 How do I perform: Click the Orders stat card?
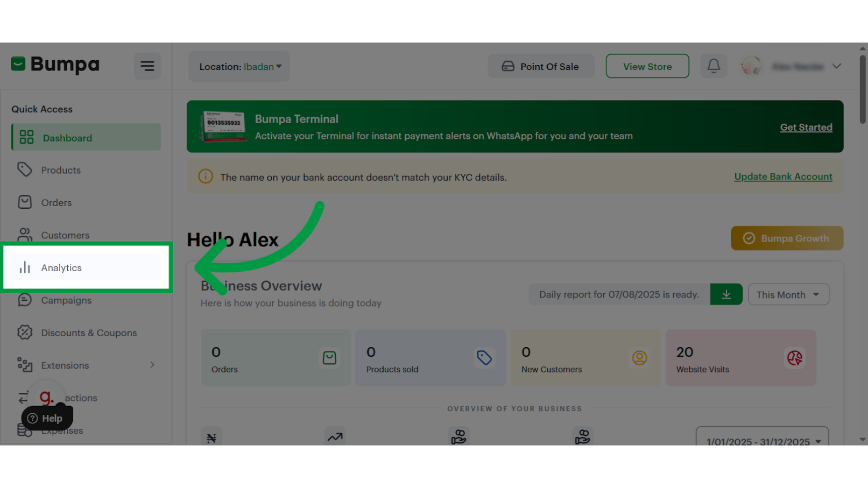276,358
